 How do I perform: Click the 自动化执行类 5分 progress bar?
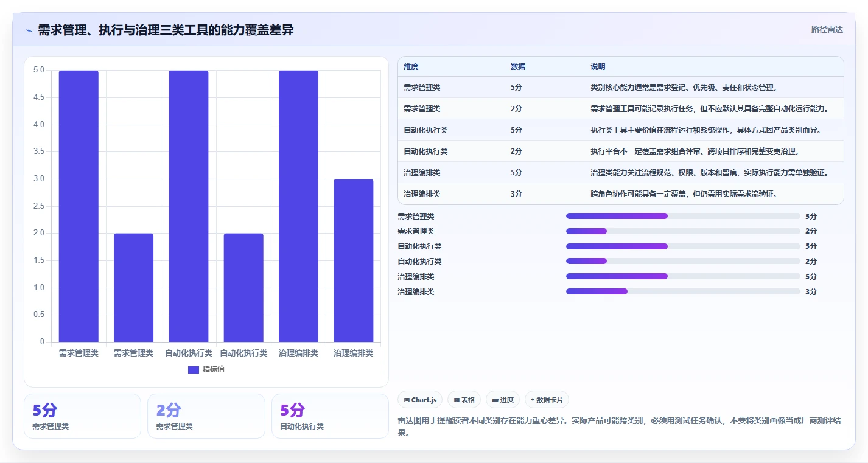(683, 246)
